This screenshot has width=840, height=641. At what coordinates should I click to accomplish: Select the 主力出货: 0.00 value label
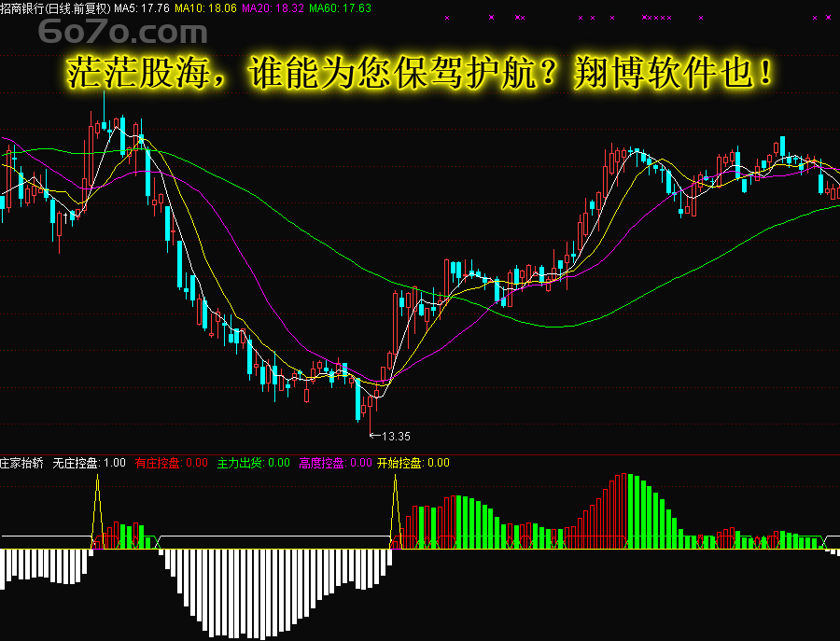pos(253,463)
